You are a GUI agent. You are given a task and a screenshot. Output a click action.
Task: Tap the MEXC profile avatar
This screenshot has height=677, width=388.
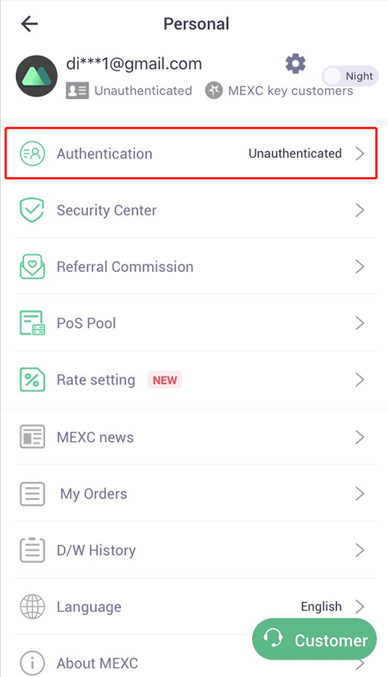coord(37,76)
